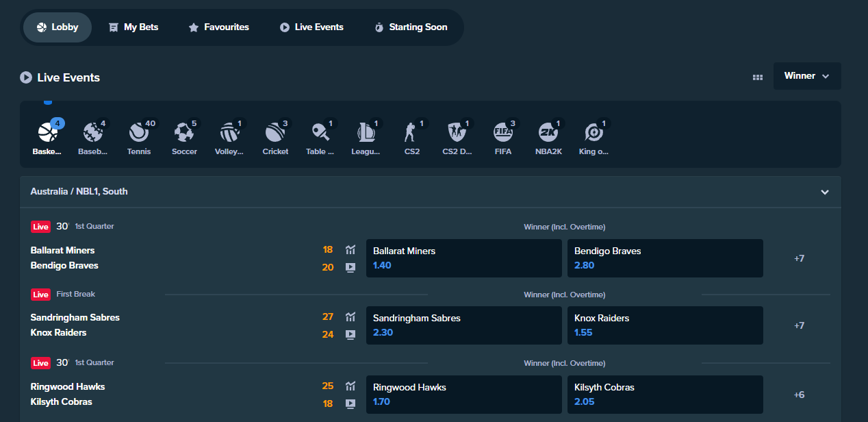Viewport: 868px width, 422px height.
Task: Switch to grid layout view icon
Action: coord(758,77)
